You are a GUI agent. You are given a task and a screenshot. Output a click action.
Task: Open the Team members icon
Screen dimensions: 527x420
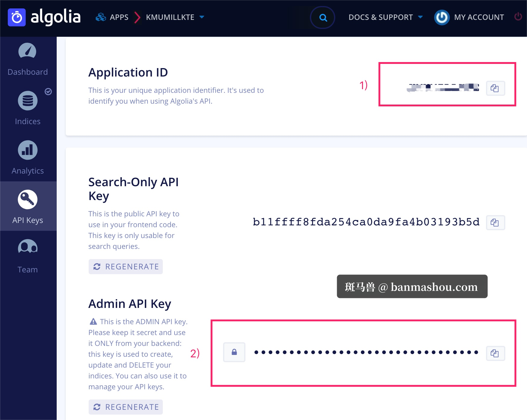[27, 247]
